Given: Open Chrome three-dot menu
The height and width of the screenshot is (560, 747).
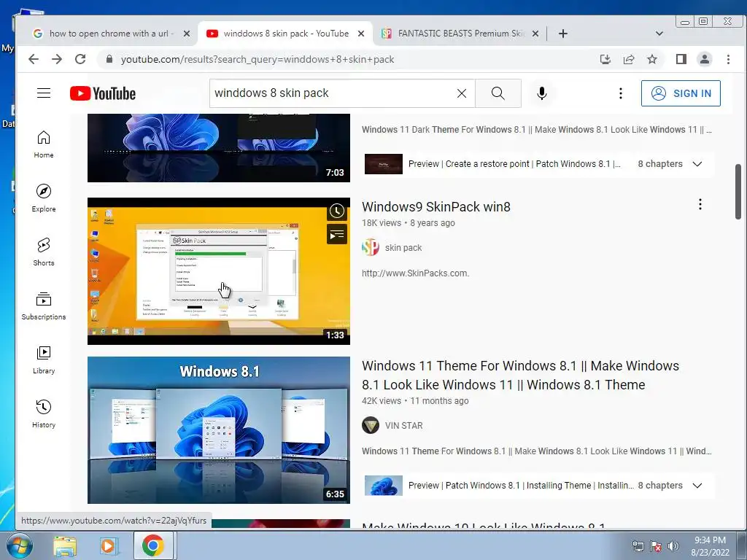Looking at the screenshot, I should pyautogui.click(x=728, y=59).
